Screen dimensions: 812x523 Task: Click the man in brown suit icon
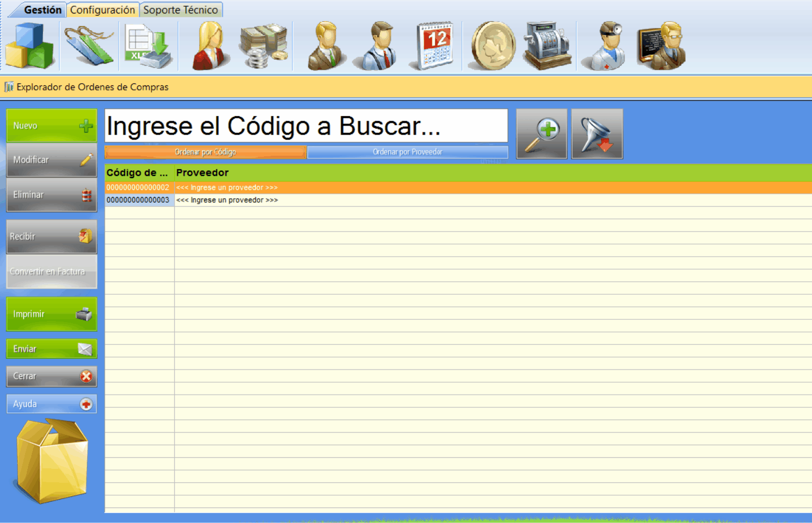tap(326, 46)
